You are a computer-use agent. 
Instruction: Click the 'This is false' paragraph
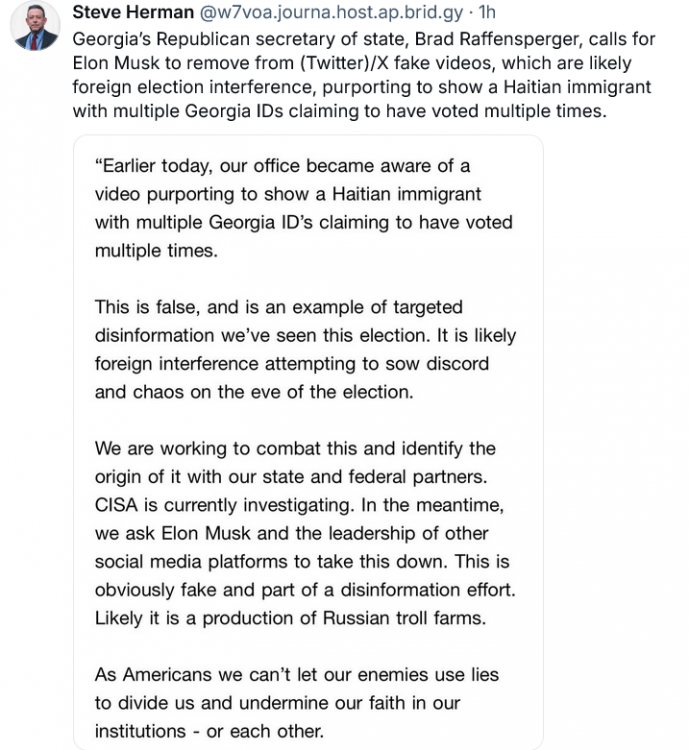[x=305, y=349]
